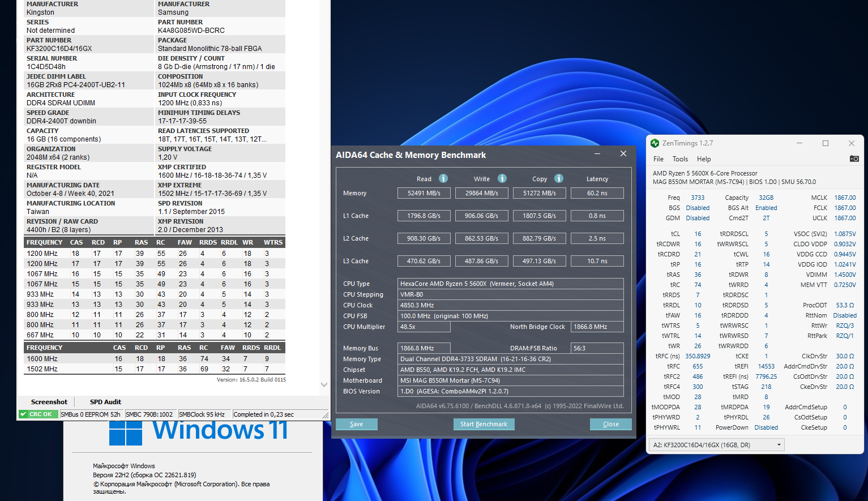Click the Memory Type field Dual Channel DDR4-3733
This screenshot has height=501, width=868.
[x=511, y=359]
